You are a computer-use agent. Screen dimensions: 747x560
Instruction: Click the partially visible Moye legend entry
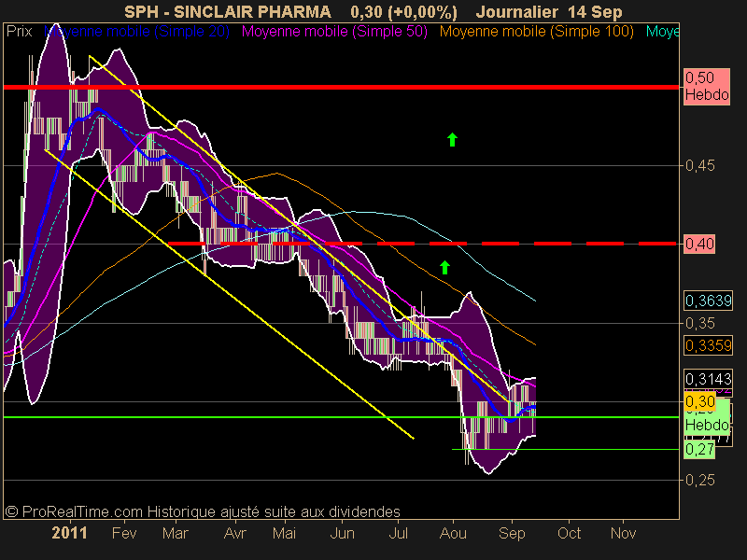point(662,32)
